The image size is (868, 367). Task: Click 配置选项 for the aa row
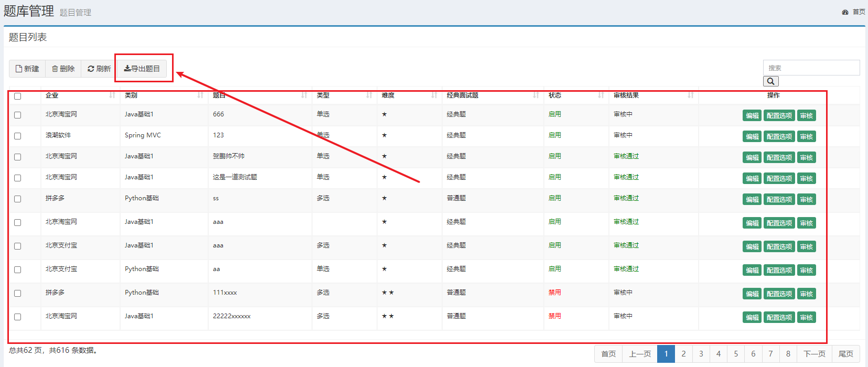(x=779, y=270)
